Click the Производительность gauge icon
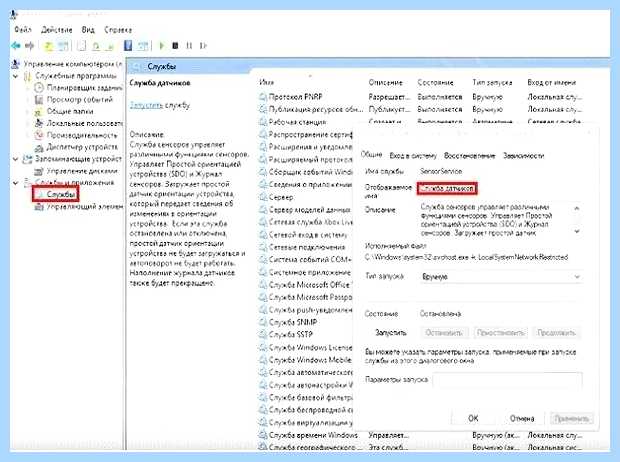Screen dimensions: 620x462 [x=39, y=135]
